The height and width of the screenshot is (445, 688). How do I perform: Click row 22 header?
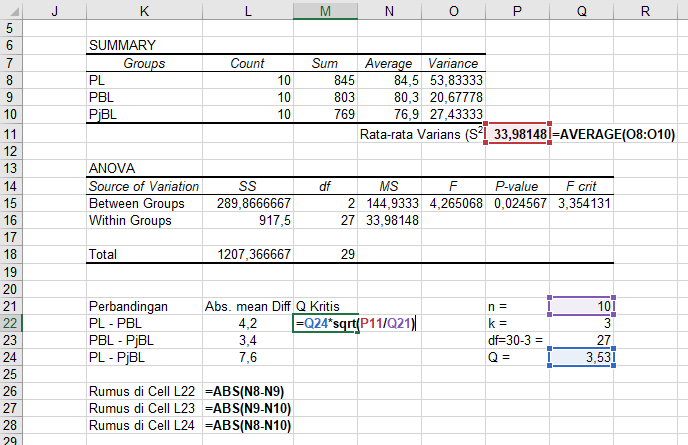(10, 322)
